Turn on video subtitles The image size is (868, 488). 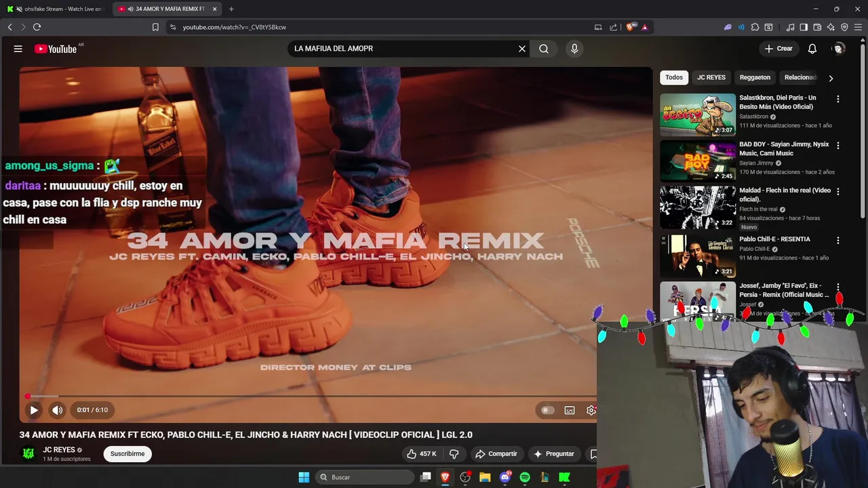tap(570, 410)
